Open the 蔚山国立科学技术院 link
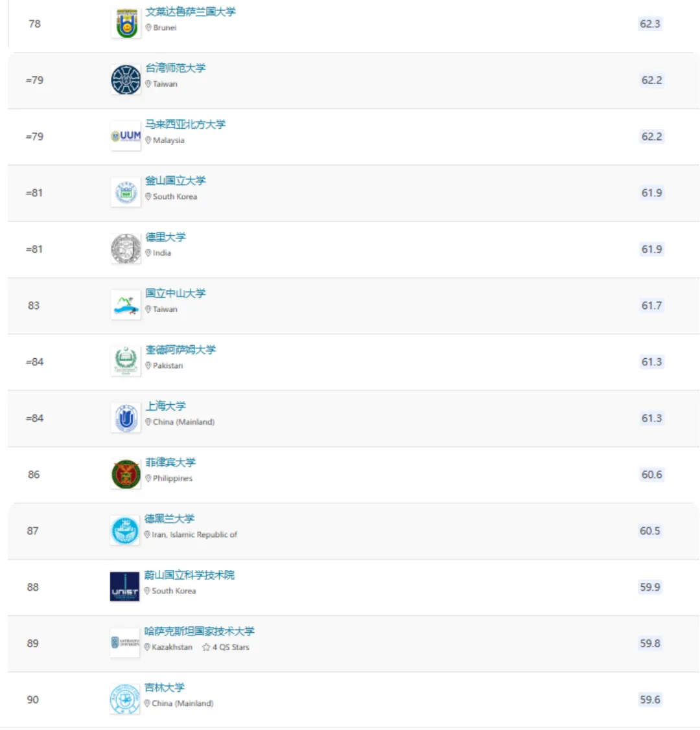 [x=189, y=575]
